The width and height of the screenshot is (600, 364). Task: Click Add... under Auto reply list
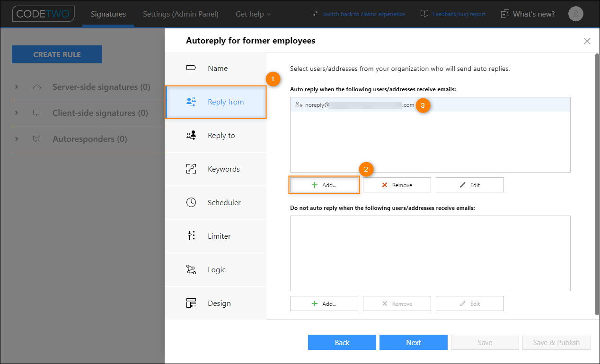[x=324, y=185]
